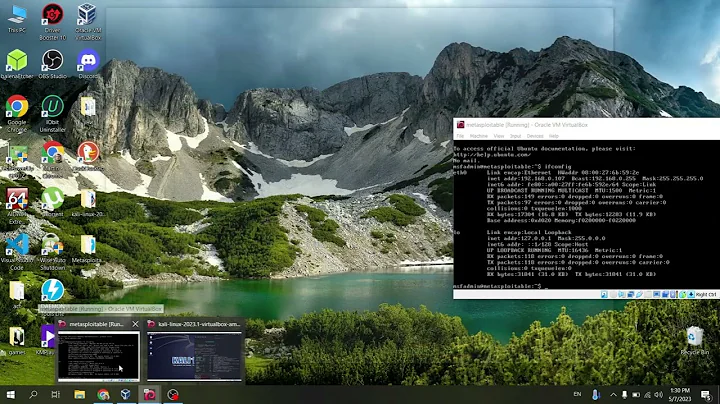Open DuckDuckGo desktop shortcut
The image size is (720, 404).
coord(88,156)
